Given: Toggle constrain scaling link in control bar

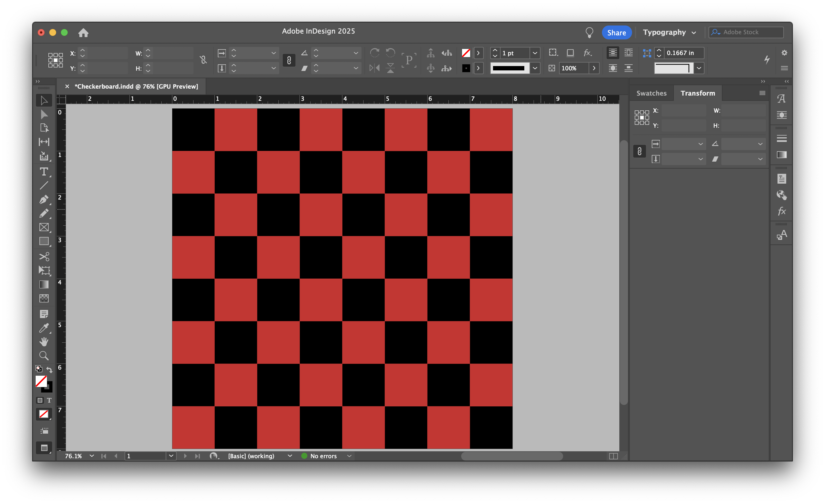Looking at the screenshot, I should click(x=289, y=60).
